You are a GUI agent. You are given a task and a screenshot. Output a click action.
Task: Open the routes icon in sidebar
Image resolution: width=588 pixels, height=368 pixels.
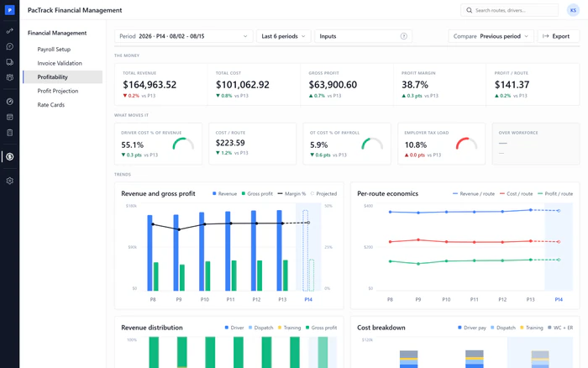10,31
